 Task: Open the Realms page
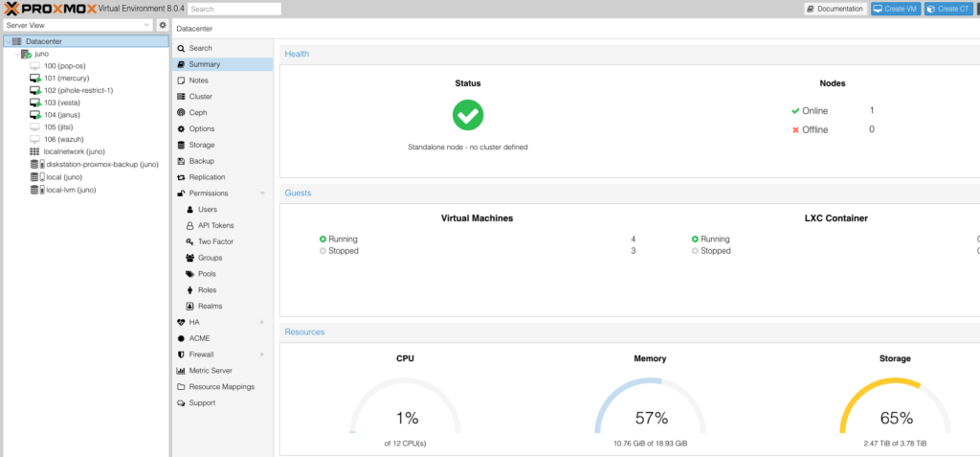pyautogui.click(x=222, y=307)
